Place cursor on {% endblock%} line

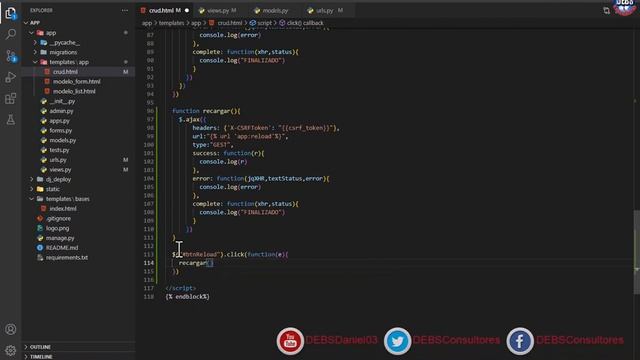pos(187,297)
